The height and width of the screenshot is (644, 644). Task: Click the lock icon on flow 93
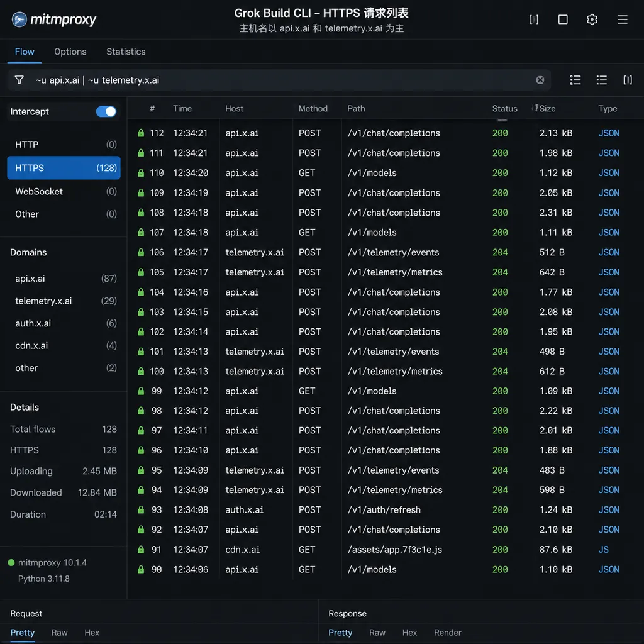click(141, 509)
